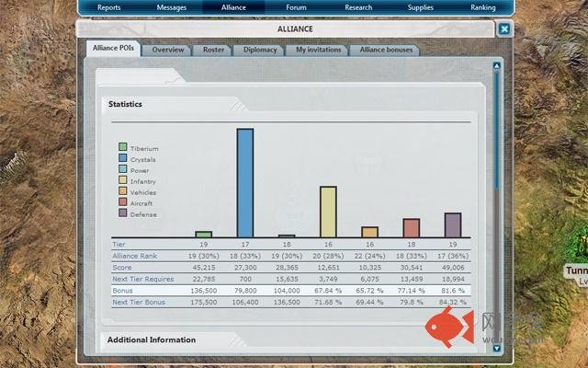Click the Next Tier Requires value 700

(245, 279)
